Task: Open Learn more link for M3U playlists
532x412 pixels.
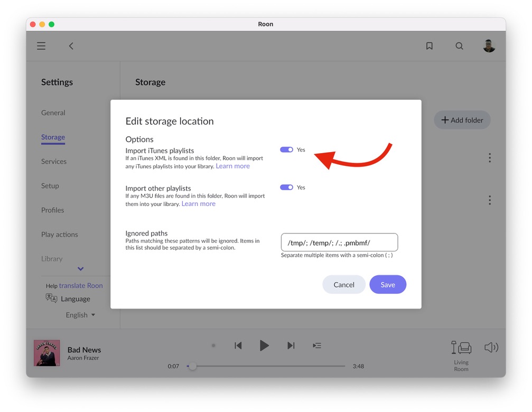Action: pyautogui.click(x=199, y=204)
